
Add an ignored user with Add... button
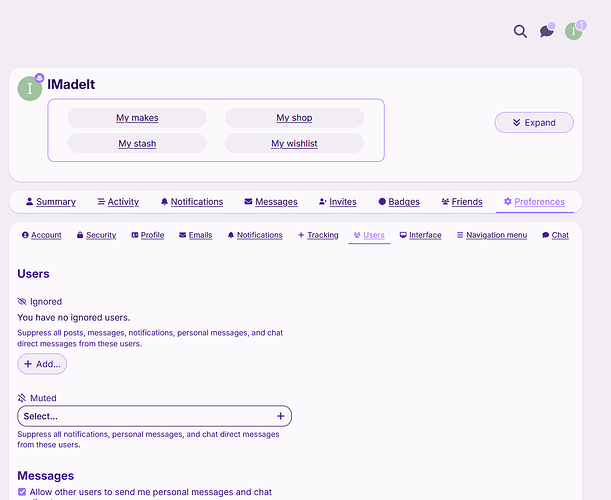pyautogui.click(x=42, y=364)
